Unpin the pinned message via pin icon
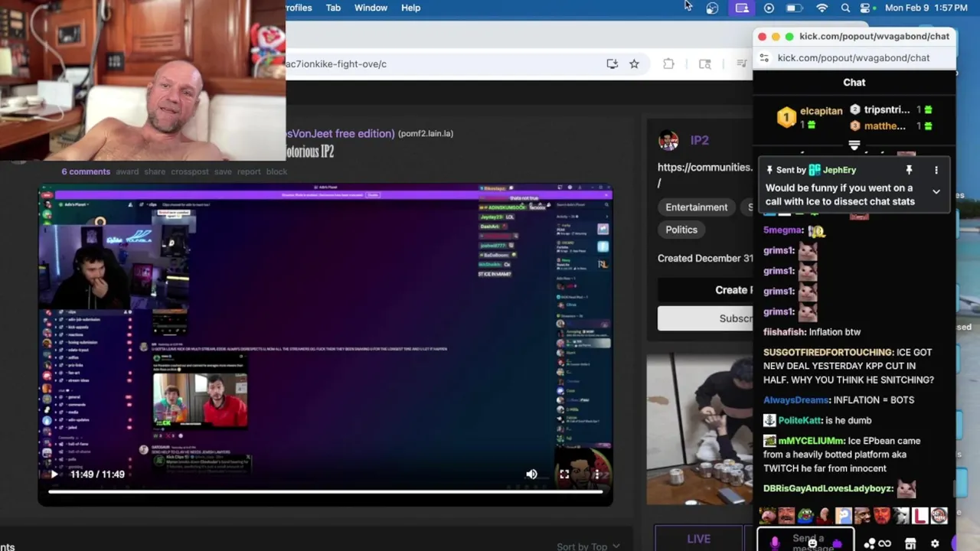The image size is (980, 551). point(909,170)
